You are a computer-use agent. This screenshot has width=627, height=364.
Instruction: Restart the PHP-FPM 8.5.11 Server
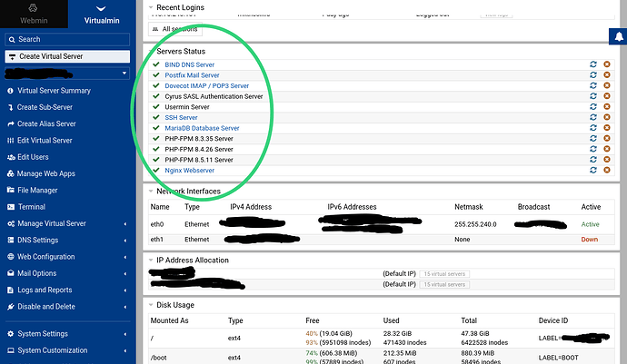[593, 160]
